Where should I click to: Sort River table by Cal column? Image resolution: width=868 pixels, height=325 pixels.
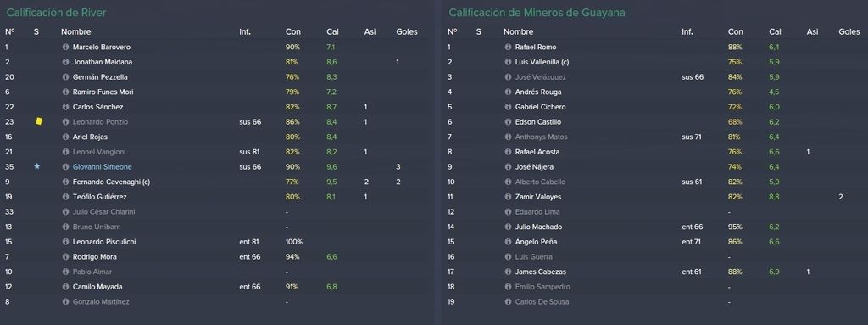coord(332,32)
